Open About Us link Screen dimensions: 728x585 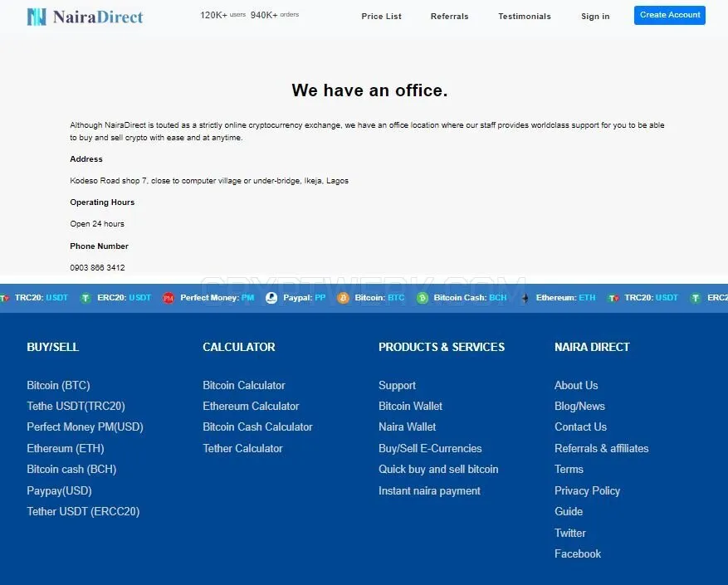pos(576,385)
